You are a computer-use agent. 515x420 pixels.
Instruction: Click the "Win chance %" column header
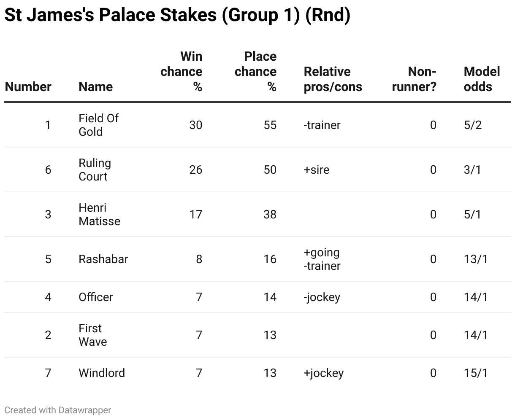(182, 72)
